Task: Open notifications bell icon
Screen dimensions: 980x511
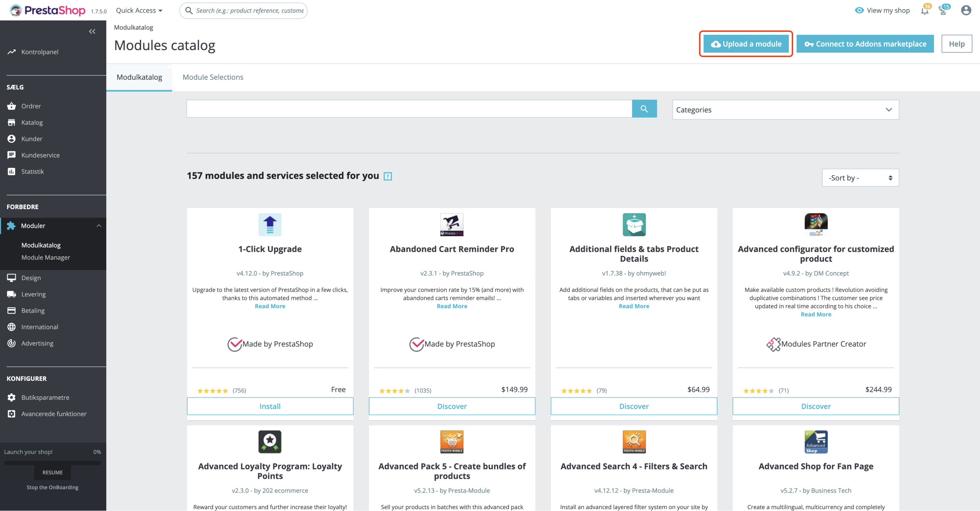Action: click(925, 10)
